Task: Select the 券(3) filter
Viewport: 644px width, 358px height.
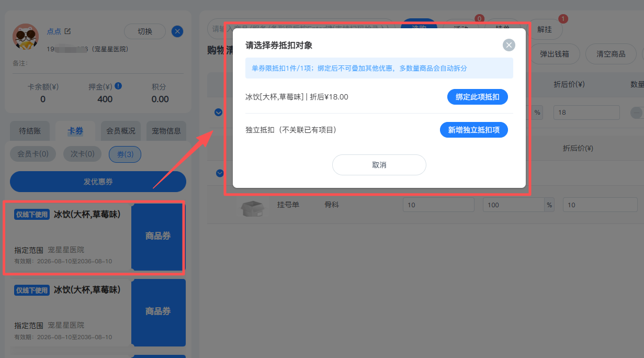Action: click(125, 154)
